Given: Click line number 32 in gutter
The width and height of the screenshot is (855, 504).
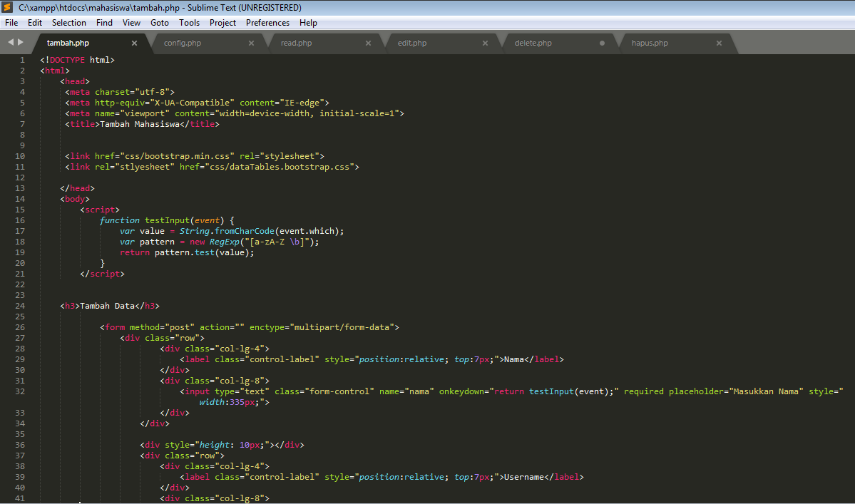Looking at the screenshot, I should pyautogui.click(x=20, y=392).
